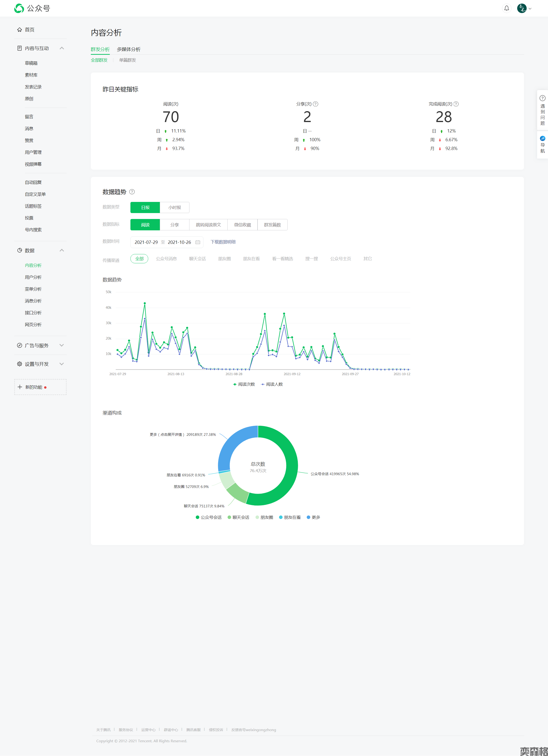Viewport: 548px width, 756px height.
Task: Click the 导航 floating icon
Action: tap(542, 138)
